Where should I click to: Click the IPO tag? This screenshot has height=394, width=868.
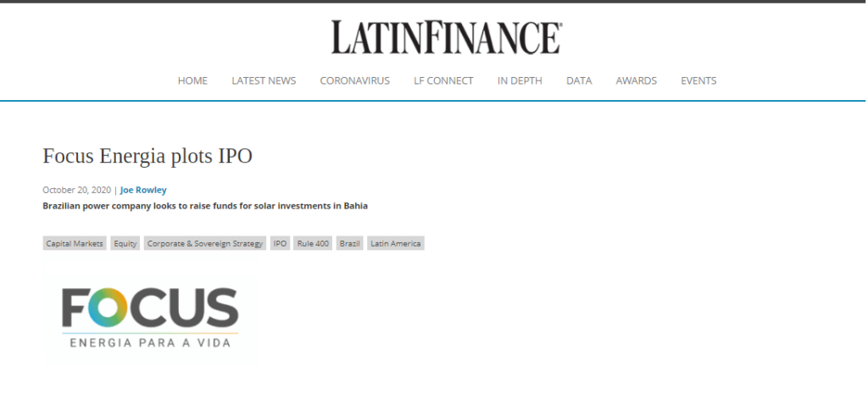tap(280, 243)
